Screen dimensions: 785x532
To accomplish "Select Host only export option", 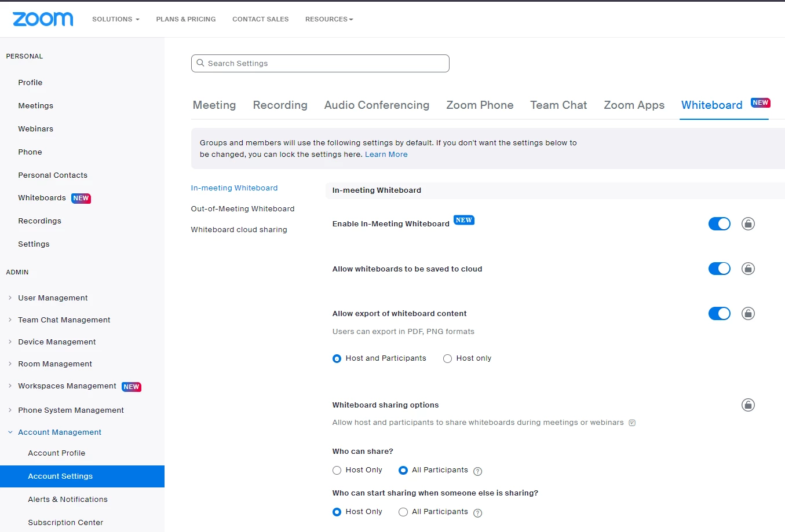I will 447,359.
